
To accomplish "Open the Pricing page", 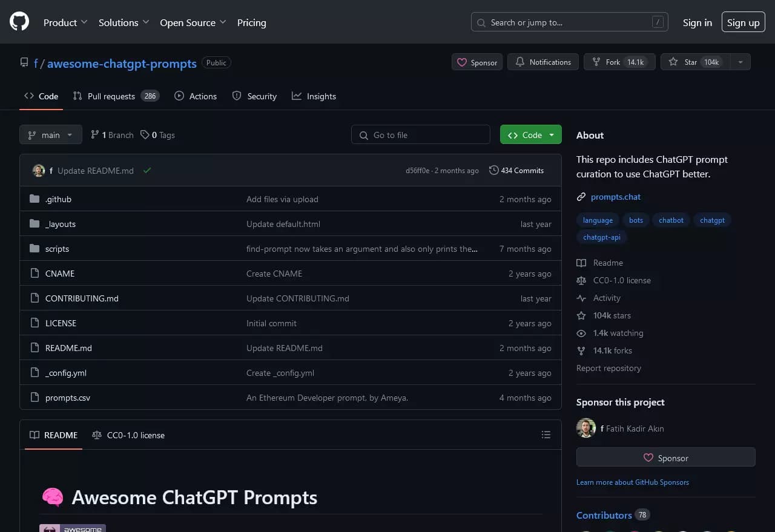I will point(251,22).
